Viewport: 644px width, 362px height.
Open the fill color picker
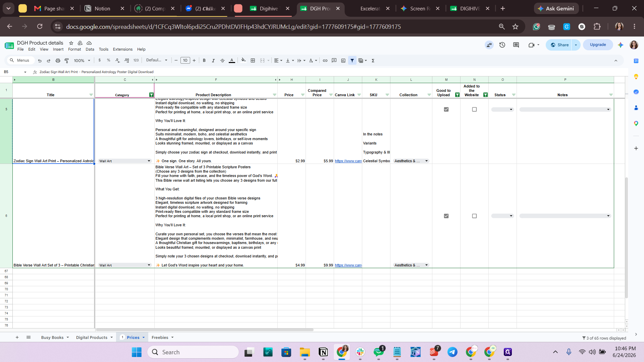point(244,60)
